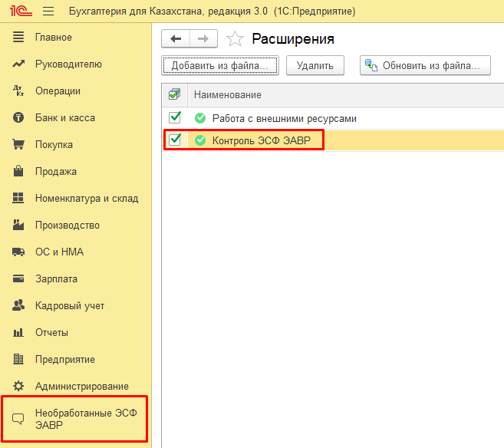Click Добавить из файла button
504x448 pixels.
click(219, 66)
